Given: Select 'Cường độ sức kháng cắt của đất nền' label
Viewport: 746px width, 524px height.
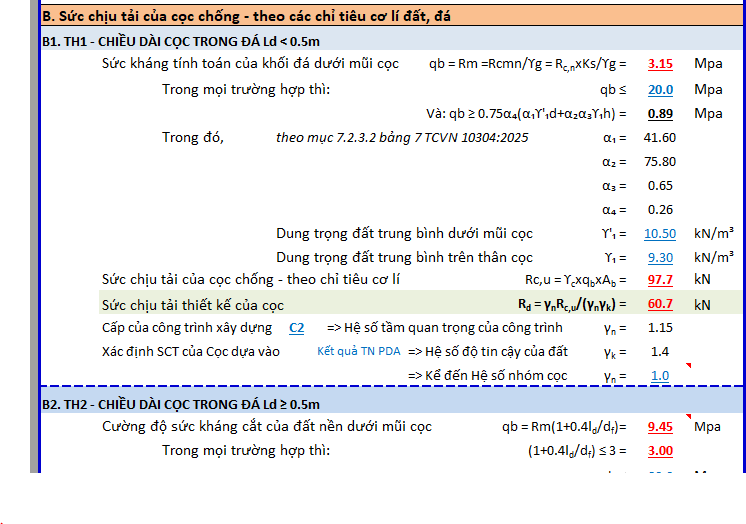Looking at the screenshot, I should 267,426.
